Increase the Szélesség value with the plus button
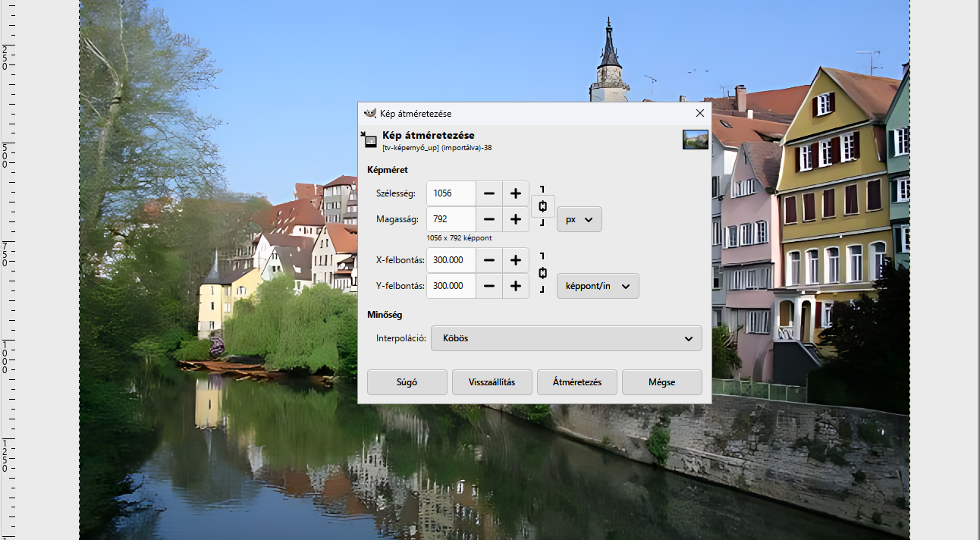 (x=516, y=193)
